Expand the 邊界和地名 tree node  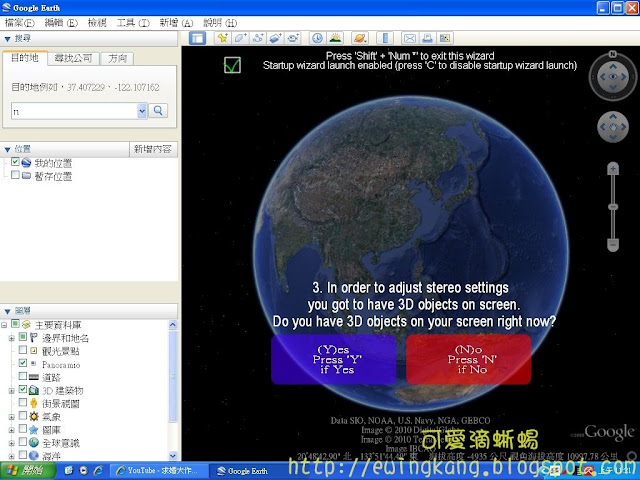(x=11, y=338)
